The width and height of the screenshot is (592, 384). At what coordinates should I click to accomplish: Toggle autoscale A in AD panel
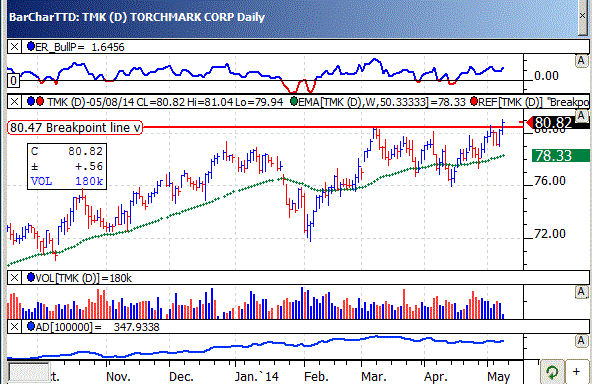coord(581,341)
